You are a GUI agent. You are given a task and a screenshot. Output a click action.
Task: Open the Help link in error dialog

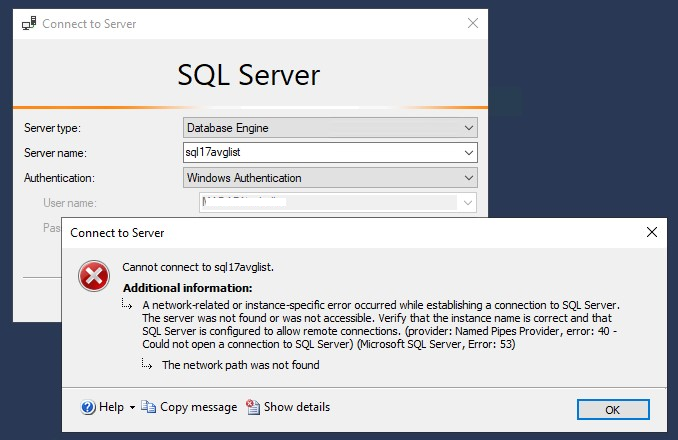coord(111,407)
